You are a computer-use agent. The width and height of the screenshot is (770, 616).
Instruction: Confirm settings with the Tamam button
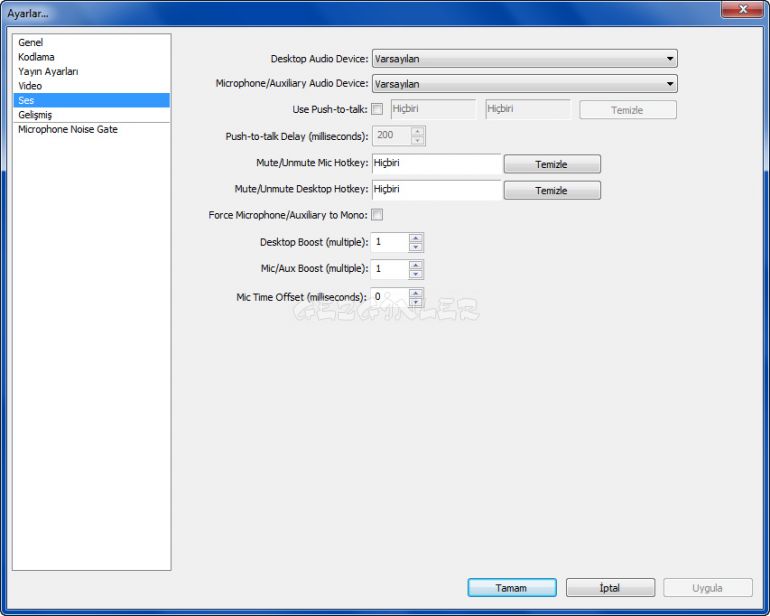(511, 588)
